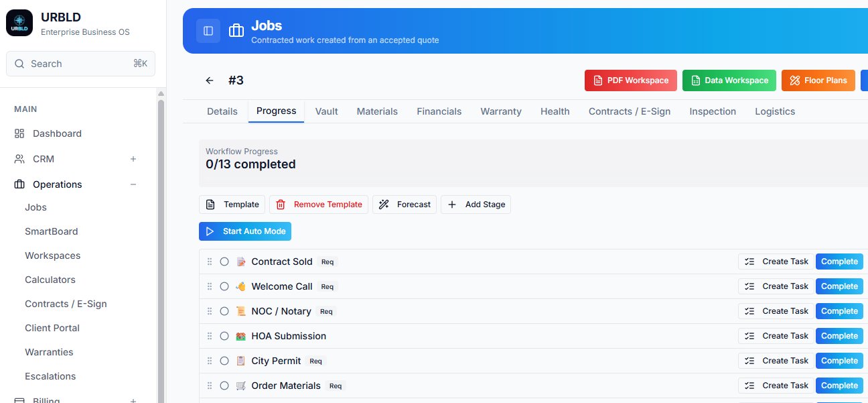The image size is (868, 403).
Task: Click the Contract Sold stage emoji icon
Action: pos(241,262)
